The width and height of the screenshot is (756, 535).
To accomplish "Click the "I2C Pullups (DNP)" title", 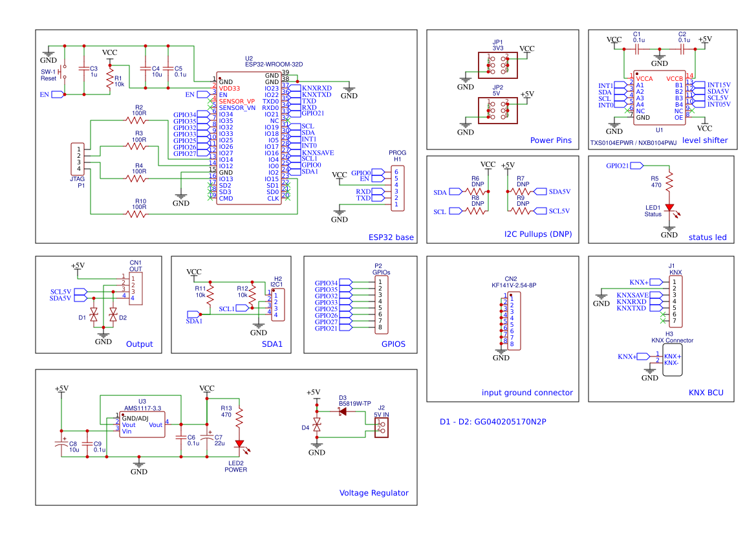I will pos(538,234).
